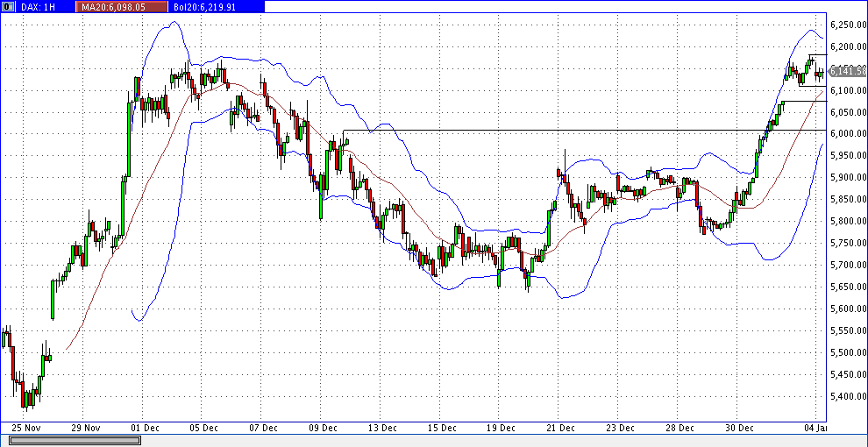The width and height of the screenshot is (868, 447).
Task: Click the horizontal scrollbar thumb below the chart
Action: click(x=75, y=440)
